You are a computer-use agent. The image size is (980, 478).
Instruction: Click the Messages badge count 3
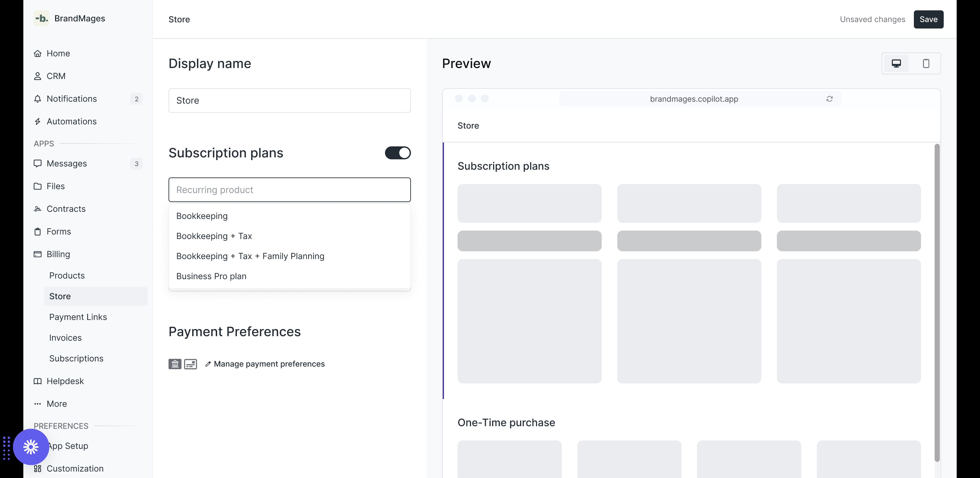(136, 164)
